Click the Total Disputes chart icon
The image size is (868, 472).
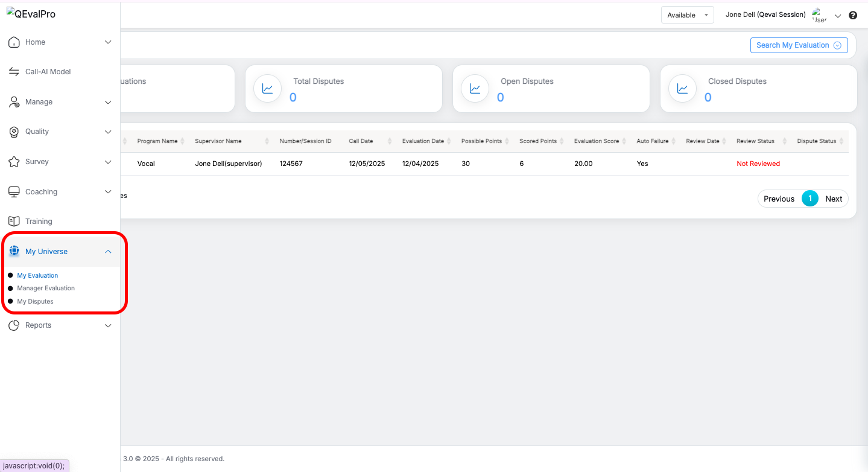tap(267, 89)
